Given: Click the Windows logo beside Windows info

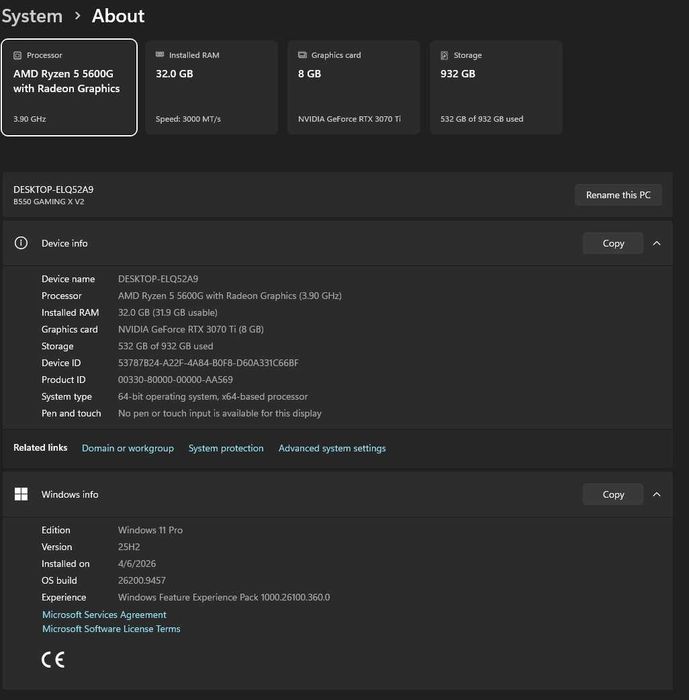Looking at the screenshot, I should point(21,494).
